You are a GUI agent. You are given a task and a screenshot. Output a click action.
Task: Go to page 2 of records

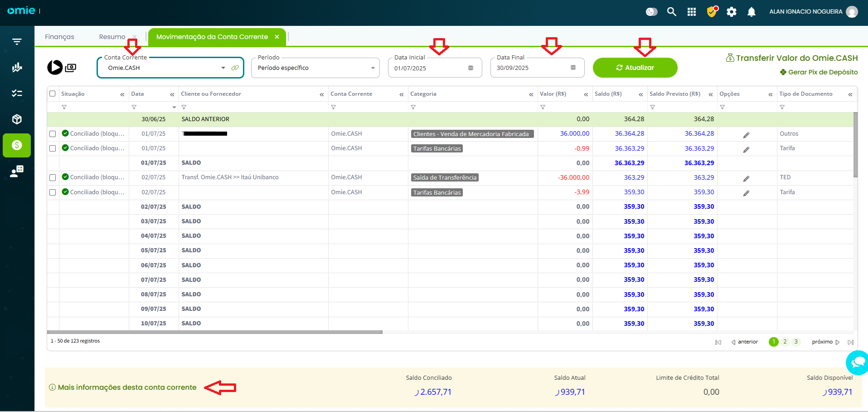[x=785, y=342]
